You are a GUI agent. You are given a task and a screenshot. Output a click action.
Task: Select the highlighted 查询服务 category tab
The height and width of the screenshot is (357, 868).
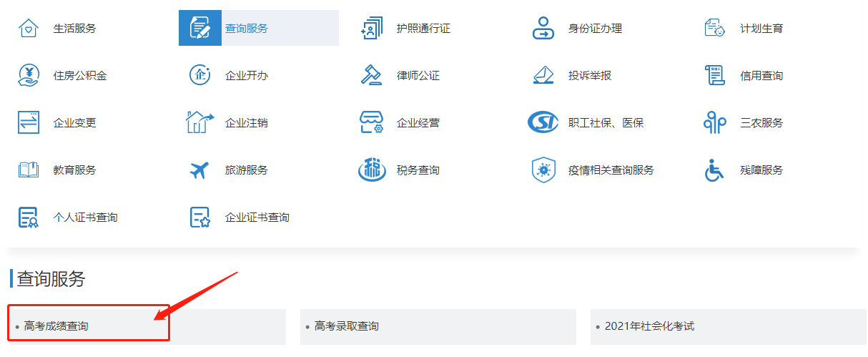click(258, 29)
